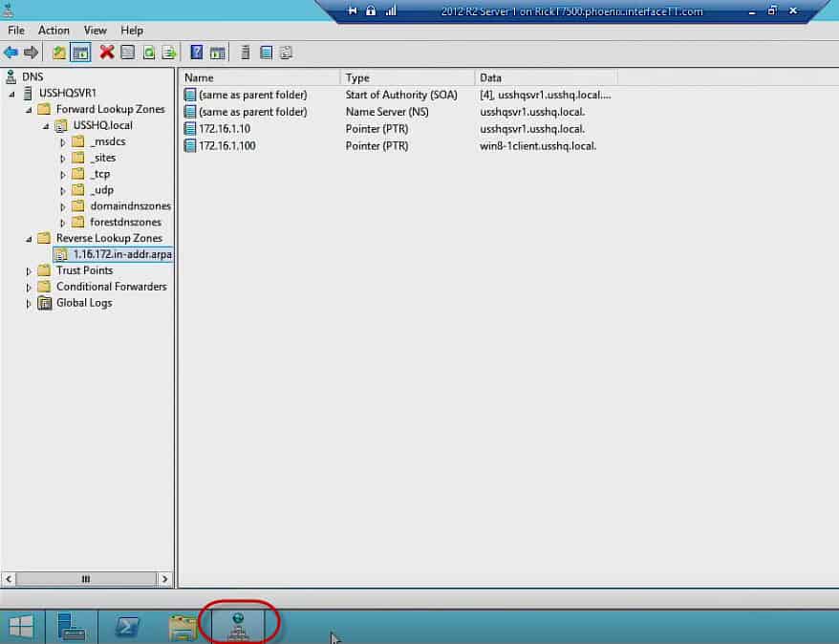
Task: Click tree pane scrollbar left arrow
Action: [9, 579]
